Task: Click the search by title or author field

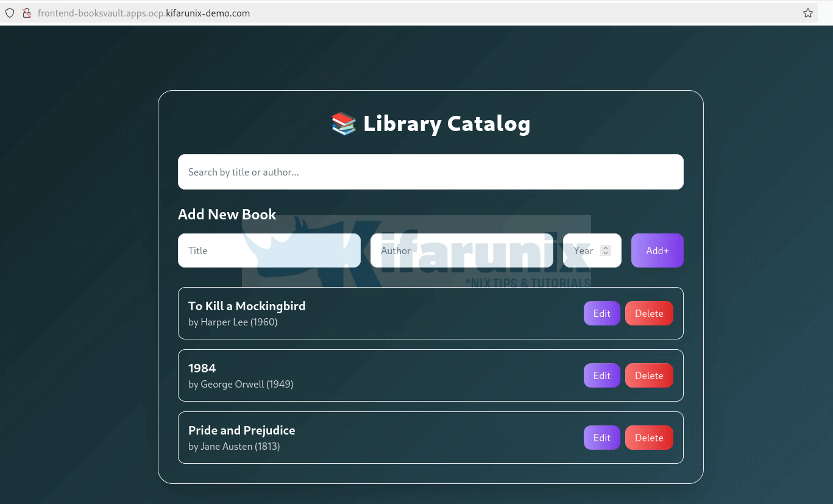Action: click(x=431, y=172)
